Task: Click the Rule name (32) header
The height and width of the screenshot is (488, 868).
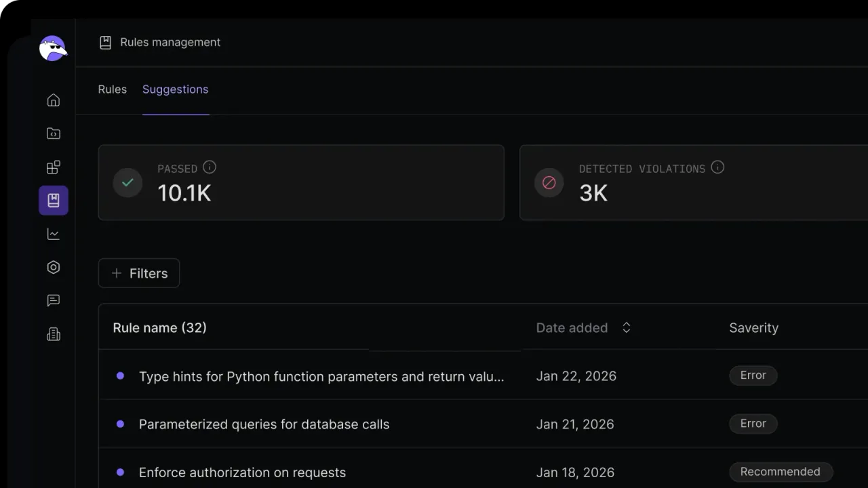Action: (159, 328)
